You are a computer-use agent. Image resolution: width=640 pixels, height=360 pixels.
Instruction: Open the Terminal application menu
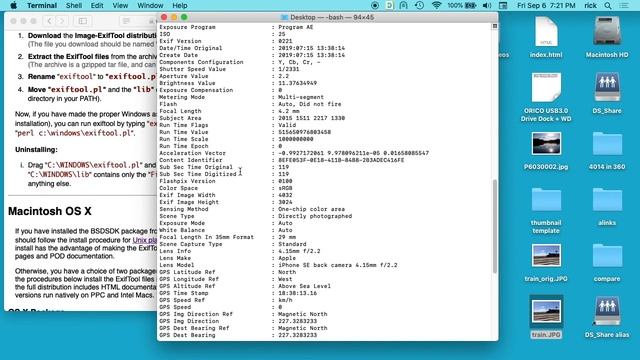(x=42, y=5)
